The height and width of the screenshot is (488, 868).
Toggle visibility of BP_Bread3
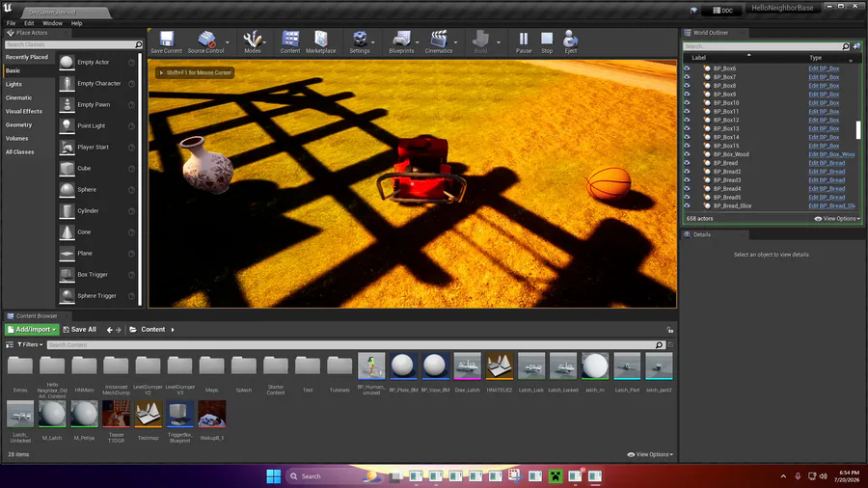tap(687, 180)
